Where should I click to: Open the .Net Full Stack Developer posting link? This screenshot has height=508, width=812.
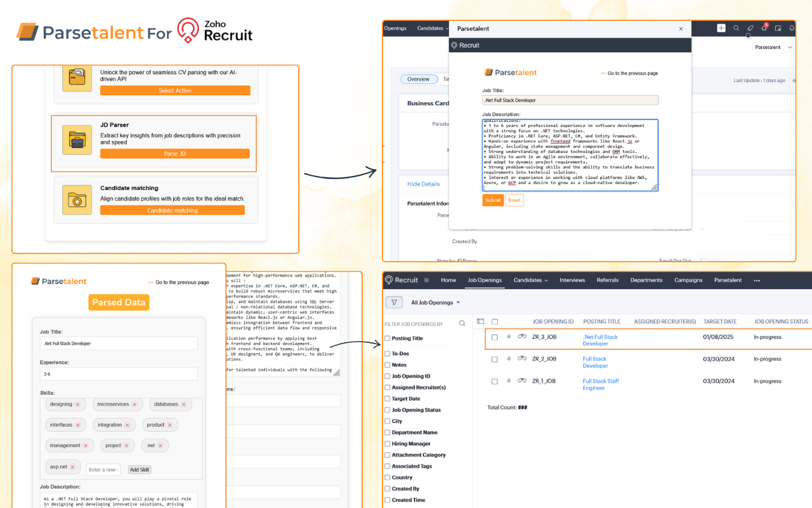click(x=600, y=340)
